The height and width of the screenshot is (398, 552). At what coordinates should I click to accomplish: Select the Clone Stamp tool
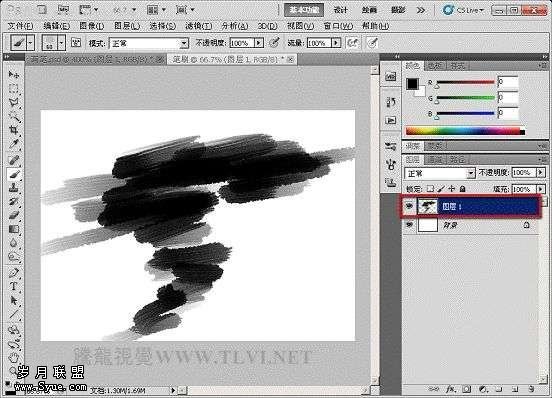pos(13,188)
